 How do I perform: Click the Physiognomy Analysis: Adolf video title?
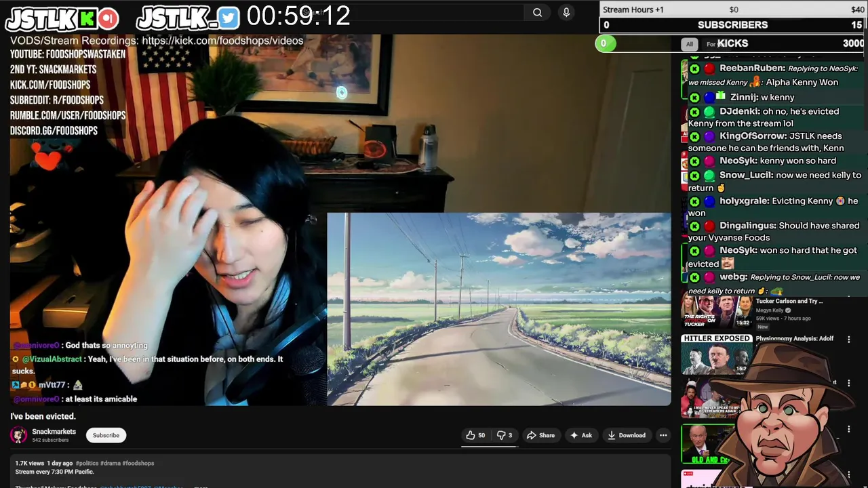tap(795, 338)
